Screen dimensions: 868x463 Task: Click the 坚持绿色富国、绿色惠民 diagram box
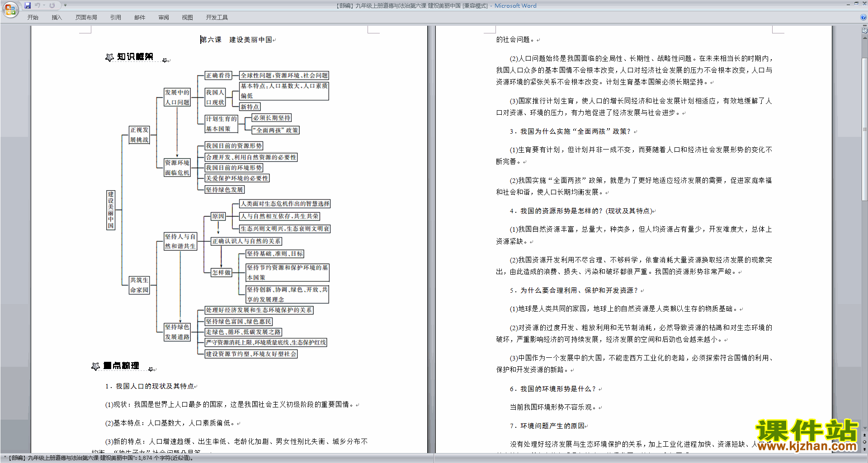tap(239, 322)
